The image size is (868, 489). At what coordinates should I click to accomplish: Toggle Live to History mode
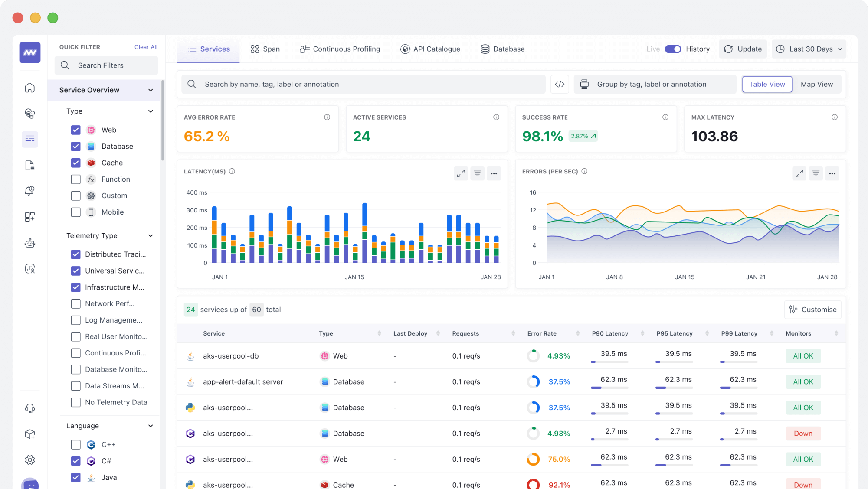click(x=672, y=49)
